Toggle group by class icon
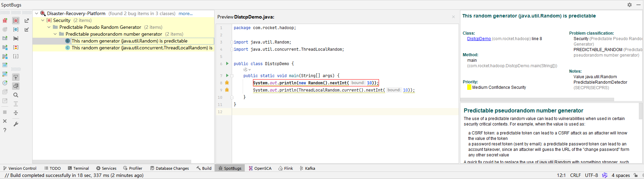Image resolution: width=644 pixels, height=179 pixels. point(16,29)
